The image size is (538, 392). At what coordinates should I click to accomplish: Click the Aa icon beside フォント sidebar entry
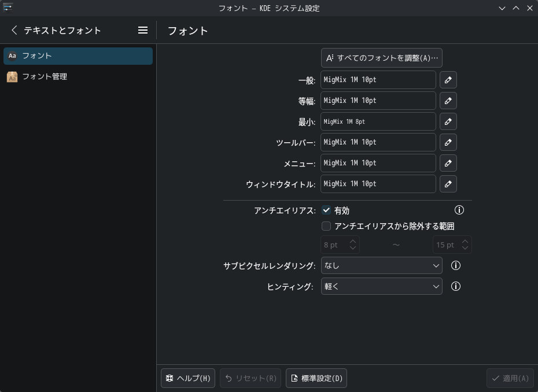(12, 56)
